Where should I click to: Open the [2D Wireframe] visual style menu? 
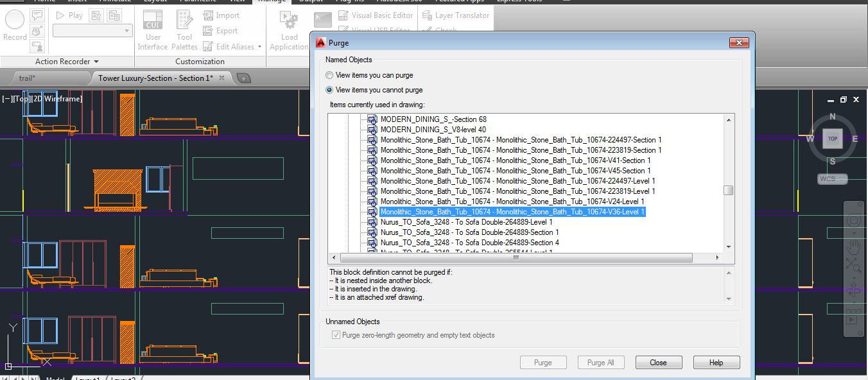(x=56, y=99)
